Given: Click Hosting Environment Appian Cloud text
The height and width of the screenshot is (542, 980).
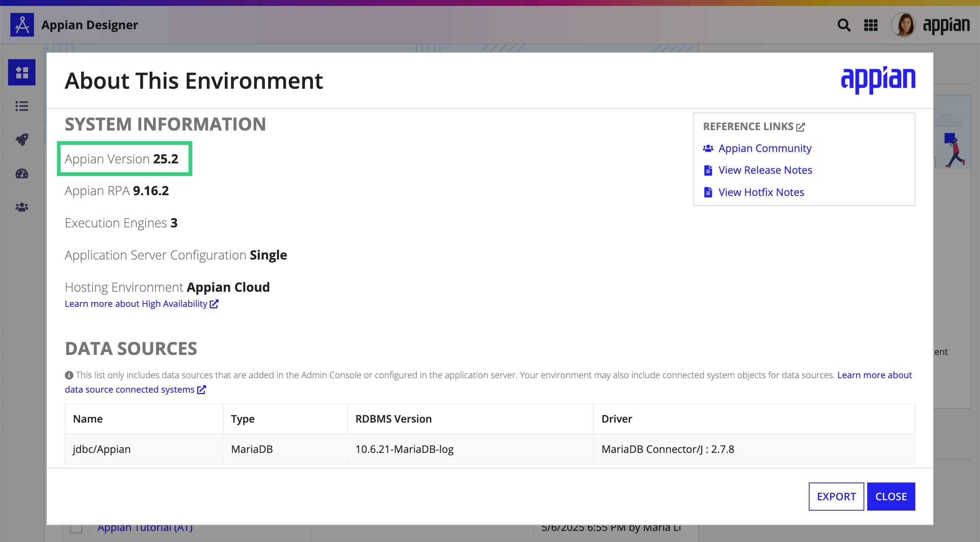Looking at the screenshot, I should (x=167, y=287).
